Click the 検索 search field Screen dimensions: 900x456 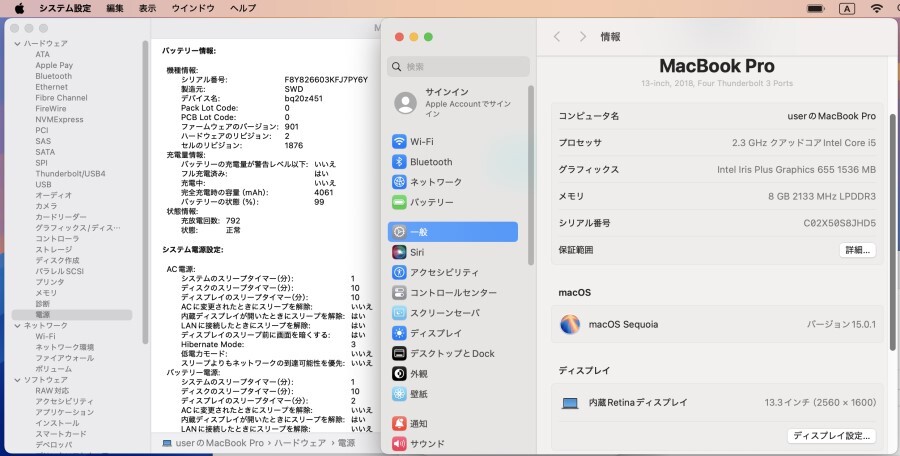(458, 67)
